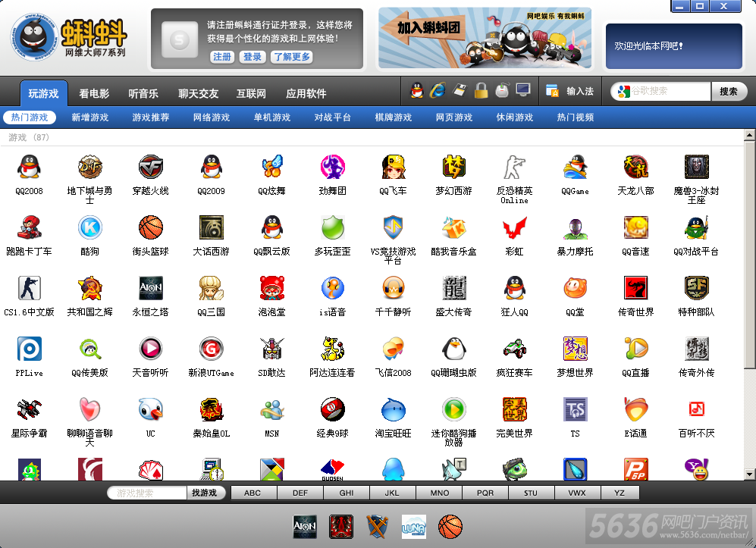Switch to the 玩游戏 tab

(x=43, y=93)
